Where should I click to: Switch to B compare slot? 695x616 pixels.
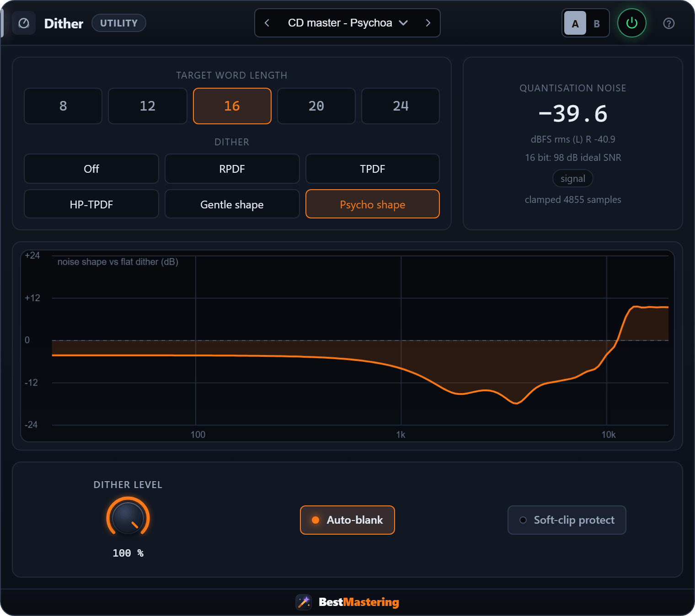click(x=597, y=23)
